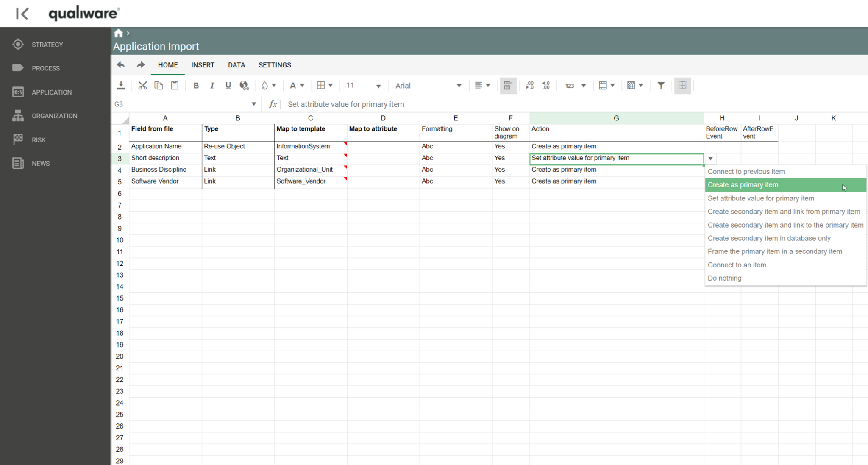Screen dimensions: 868x465
Task: Click the download/export icon
Action: click(x=121, y=85)
